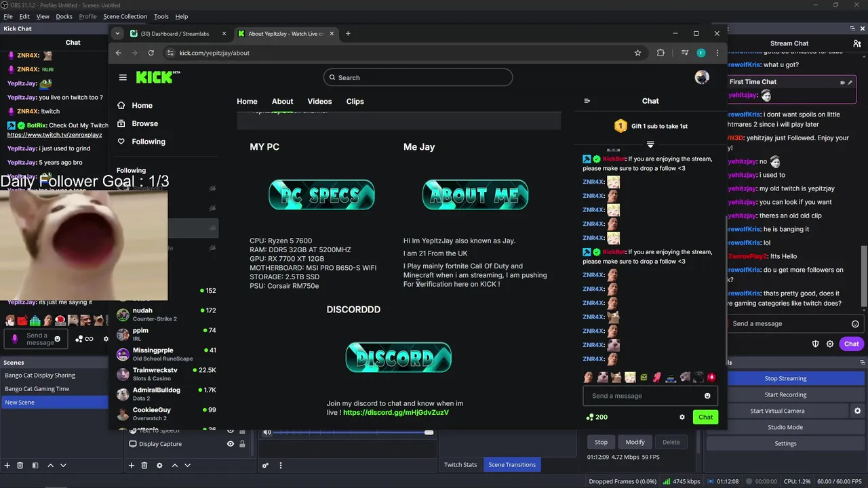Open the OBS Docks menu
Viewport: 868px width, 488px height.
[x=64, y=16]
